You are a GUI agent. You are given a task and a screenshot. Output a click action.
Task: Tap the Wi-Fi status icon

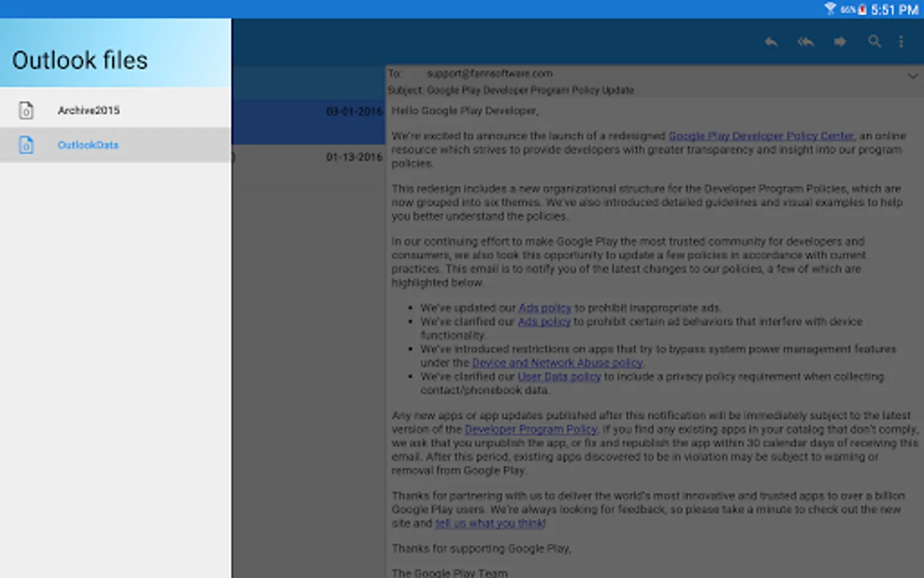point(830,9)
